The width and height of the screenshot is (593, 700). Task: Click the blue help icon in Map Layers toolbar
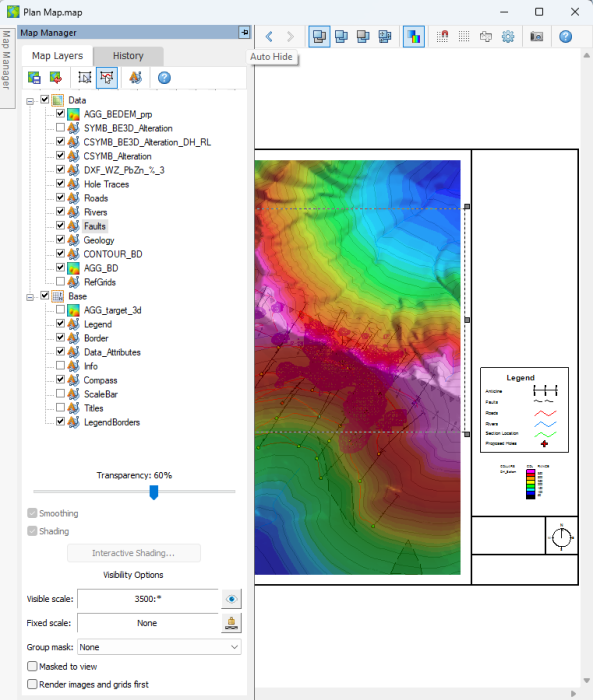(x=164, y=78)
